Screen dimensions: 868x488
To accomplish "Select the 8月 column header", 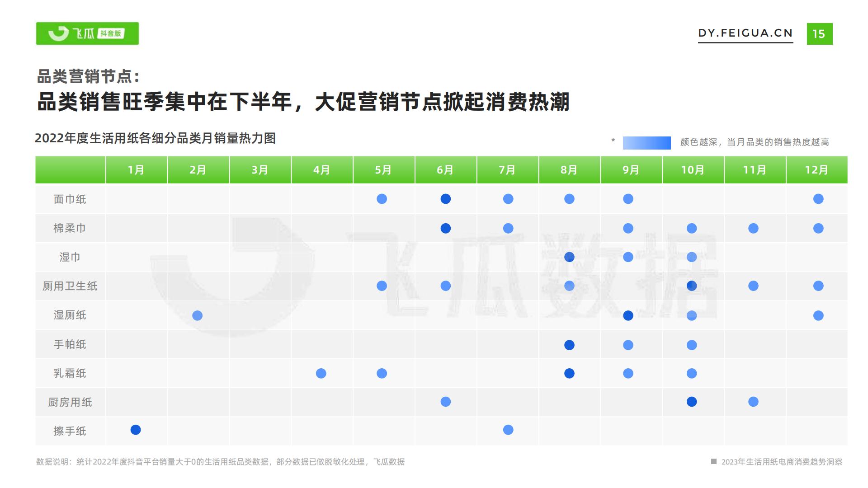I will [x=570, y=170].
